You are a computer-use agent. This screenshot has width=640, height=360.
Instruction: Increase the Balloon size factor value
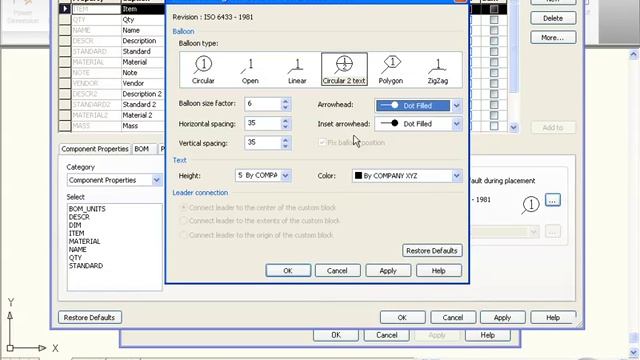(x=286, y=100)
